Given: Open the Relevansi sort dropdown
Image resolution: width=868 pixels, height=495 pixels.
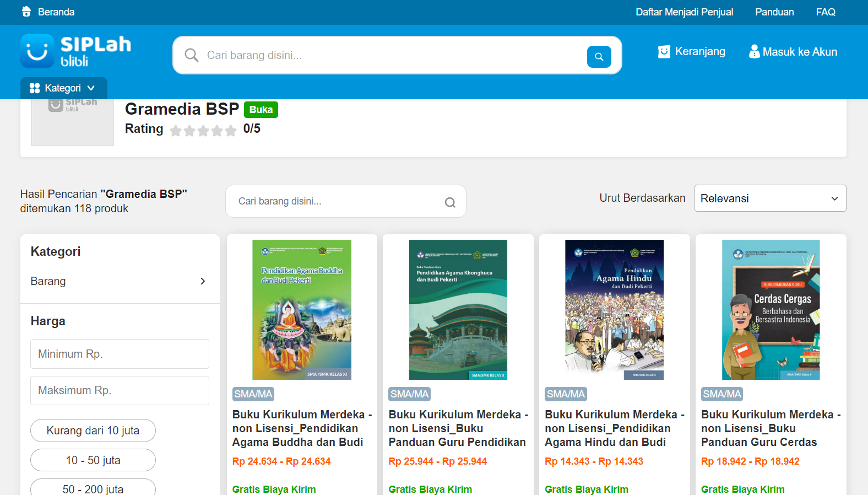Looking at the screenshot, I should (770, 198).
